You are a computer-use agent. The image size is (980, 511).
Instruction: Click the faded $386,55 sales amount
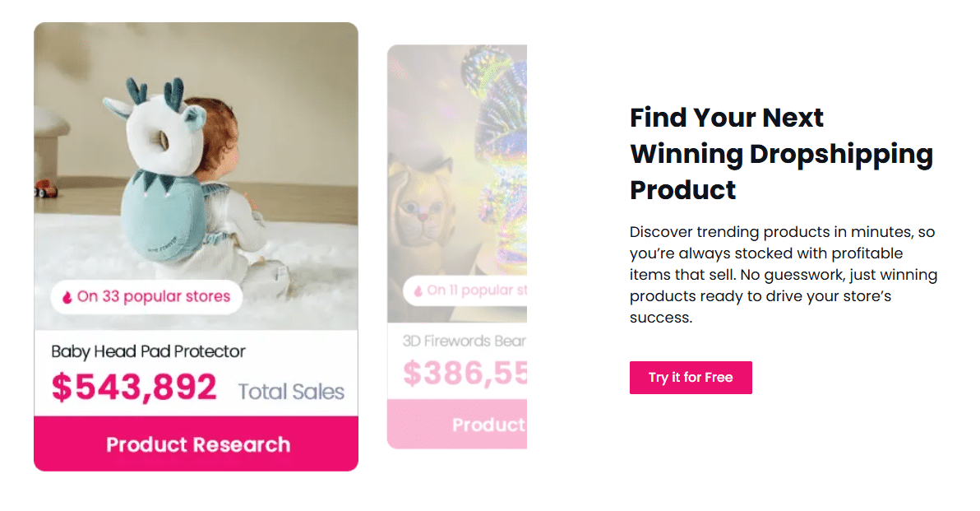pyautogui.click(x=465, y=374)
